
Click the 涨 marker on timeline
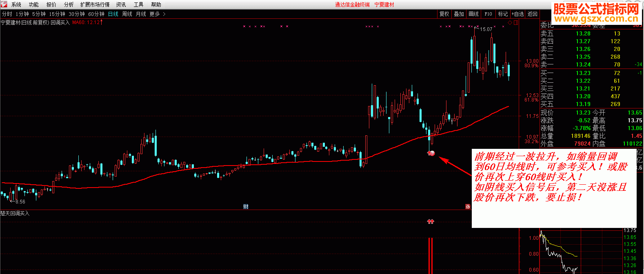(468, 206)
